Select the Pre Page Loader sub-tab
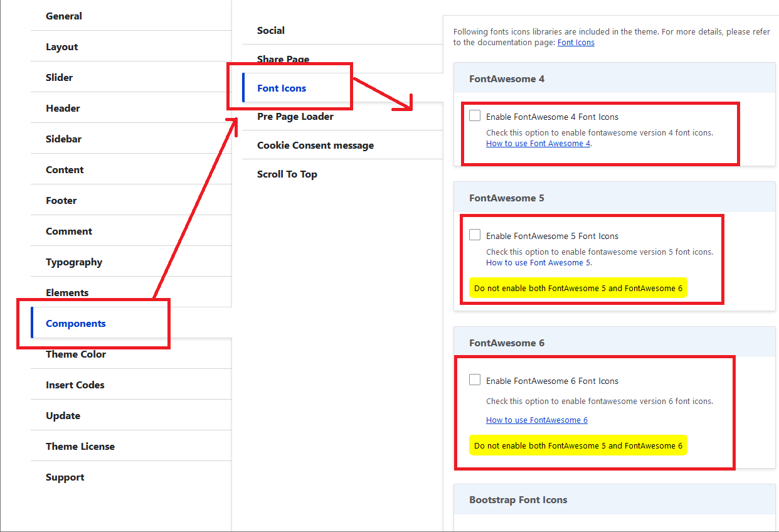The image size is (779, 532). (x=295, y=117)
